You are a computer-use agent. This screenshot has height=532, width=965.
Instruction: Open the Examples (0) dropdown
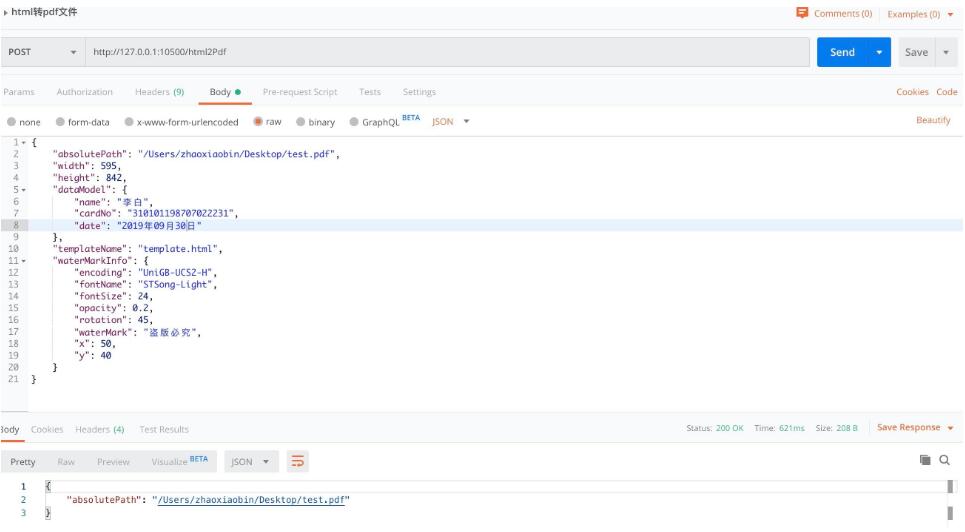click(x=920, y=14)
